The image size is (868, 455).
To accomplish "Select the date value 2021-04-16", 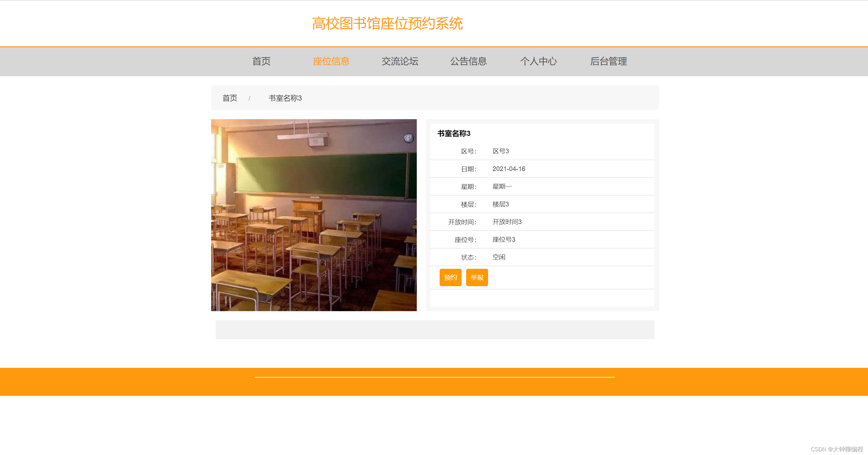I will (x=508, y=169).
